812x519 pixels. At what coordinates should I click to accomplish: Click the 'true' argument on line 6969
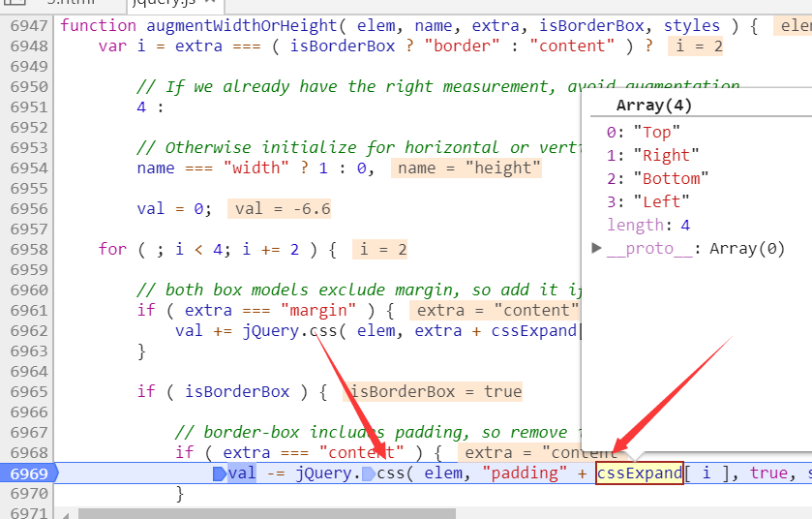pyautogui.click(x=768, y=473)
